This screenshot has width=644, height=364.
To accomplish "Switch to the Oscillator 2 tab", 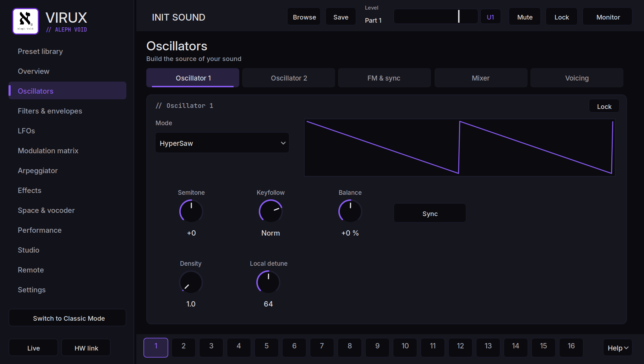I will [289, 78].
